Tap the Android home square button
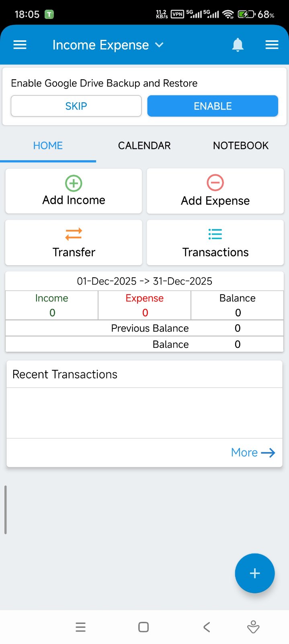The height and width of the screenshot is (644, 289). (143, 627)
